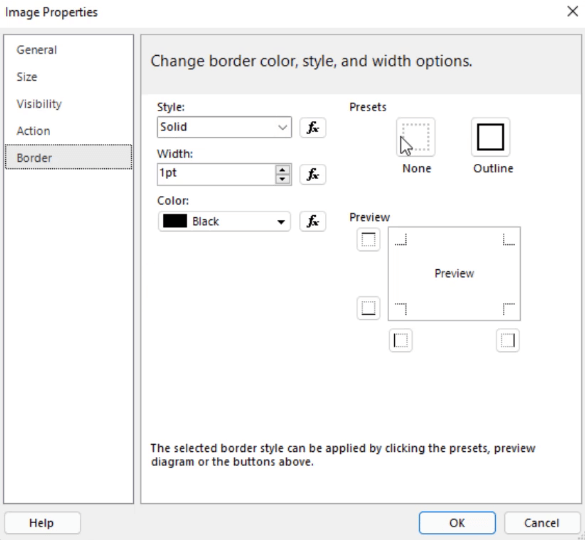Decrease width with the down spinner arrow
Screen dimensions: 585x540
(282, 179)
